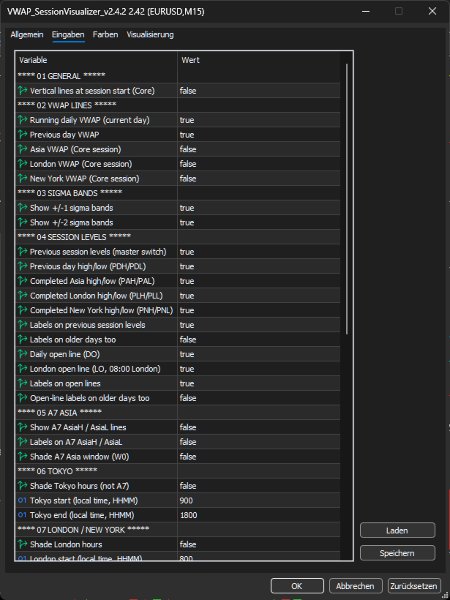
Task: Click icon beside Shade London hours
Action: coord(23,544)
